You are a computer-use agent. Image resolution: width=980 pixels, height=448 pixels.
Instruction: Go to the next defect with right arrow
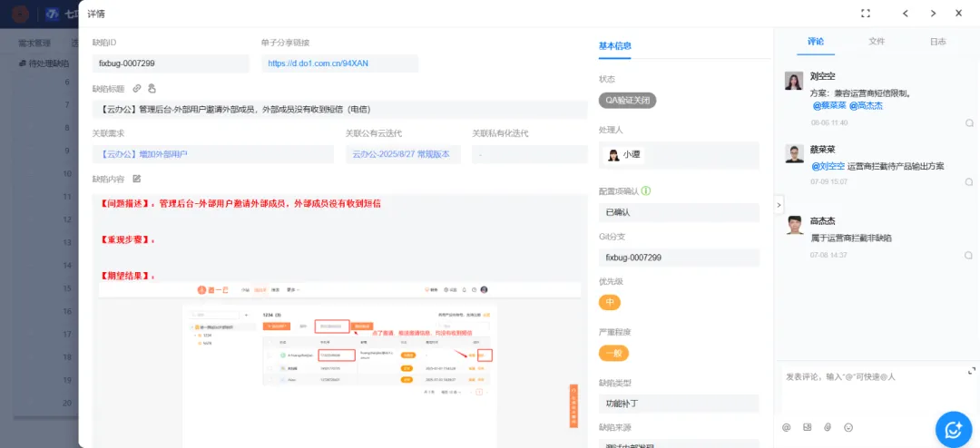point(932,14)
